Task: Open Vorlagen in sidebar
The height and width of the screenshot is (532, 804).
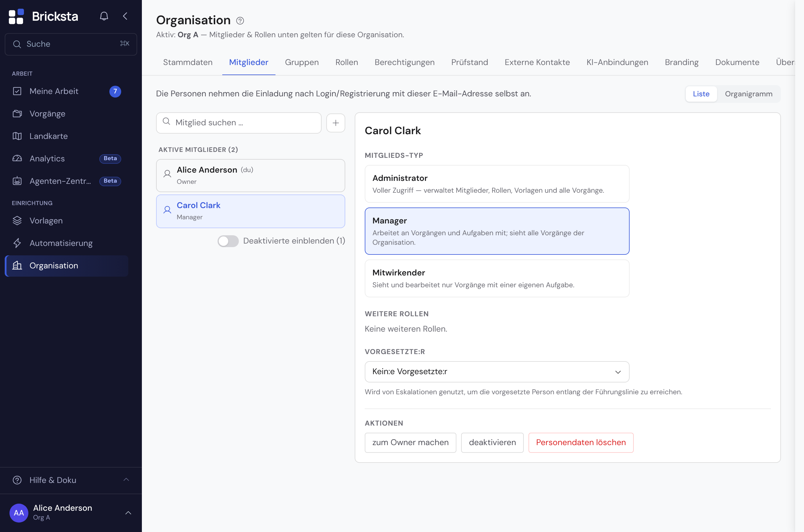Action: coord(67,220)
